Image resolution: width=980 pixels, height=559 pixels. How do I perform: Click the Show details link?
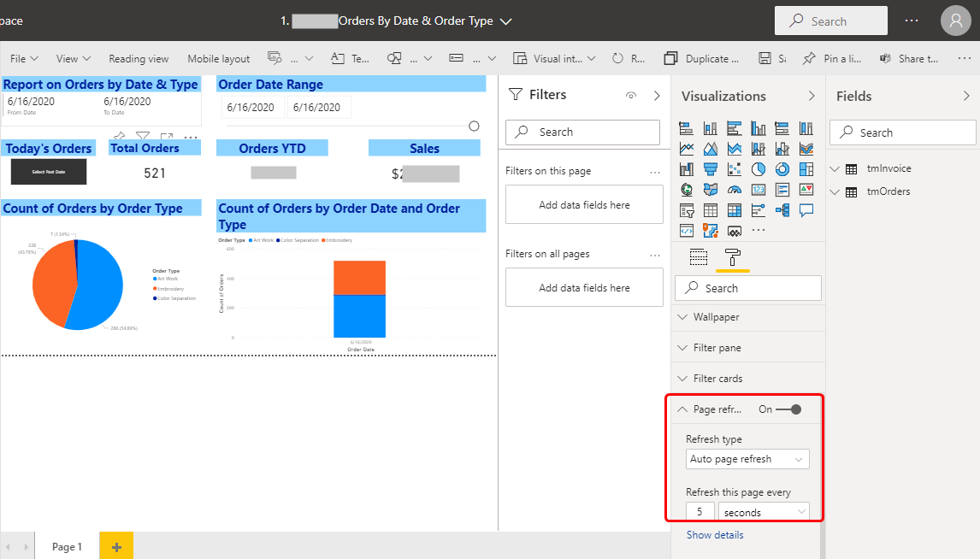[715, 535]
